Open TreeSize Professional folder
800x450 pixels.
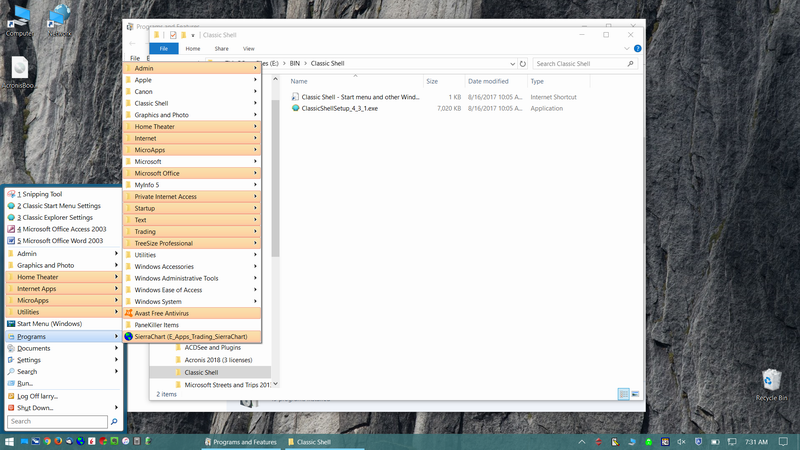192,243
